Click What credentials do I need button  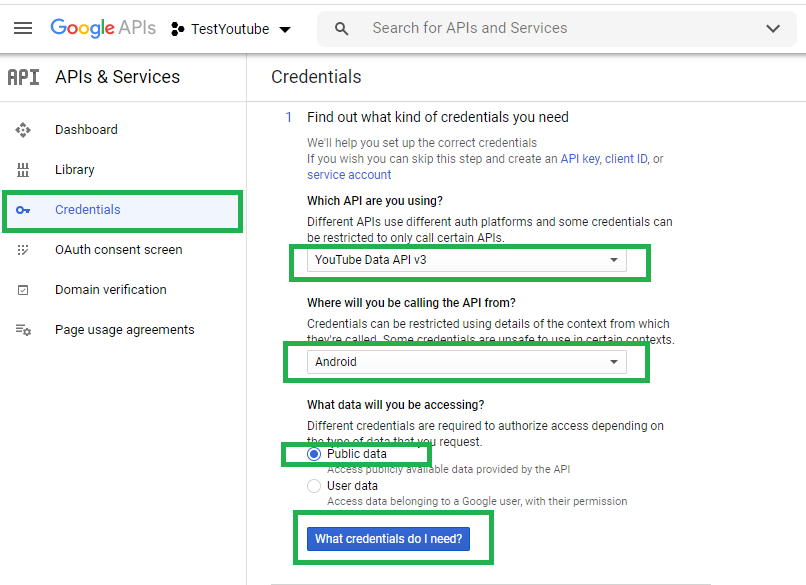(388, 539)
